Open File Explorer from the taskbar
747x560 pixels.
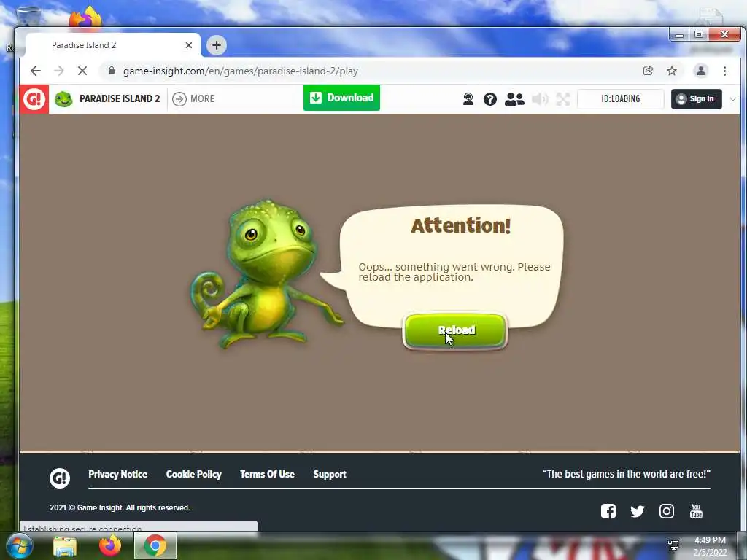(65, 546)
